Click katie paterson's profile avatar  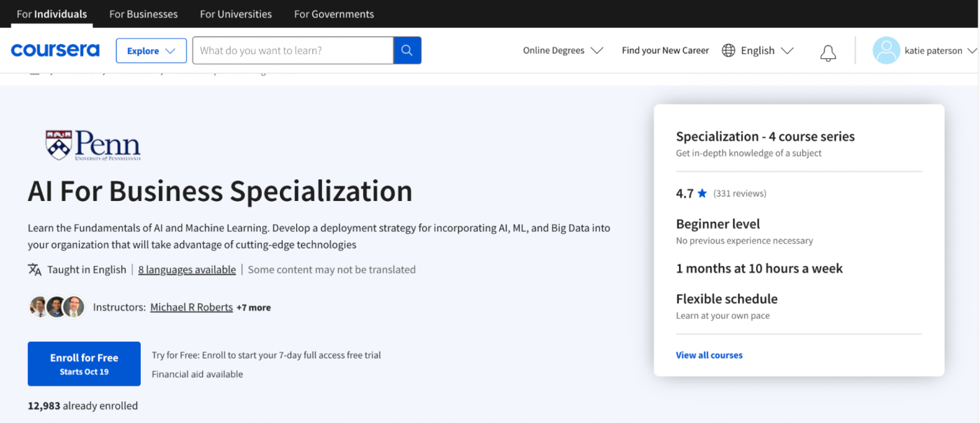tap(886, 50)
